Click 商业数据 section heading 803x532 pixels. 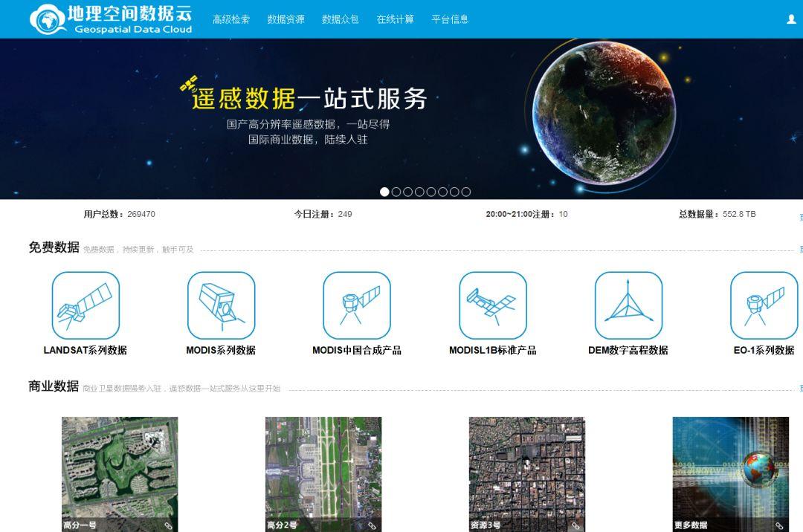point(54,386)
